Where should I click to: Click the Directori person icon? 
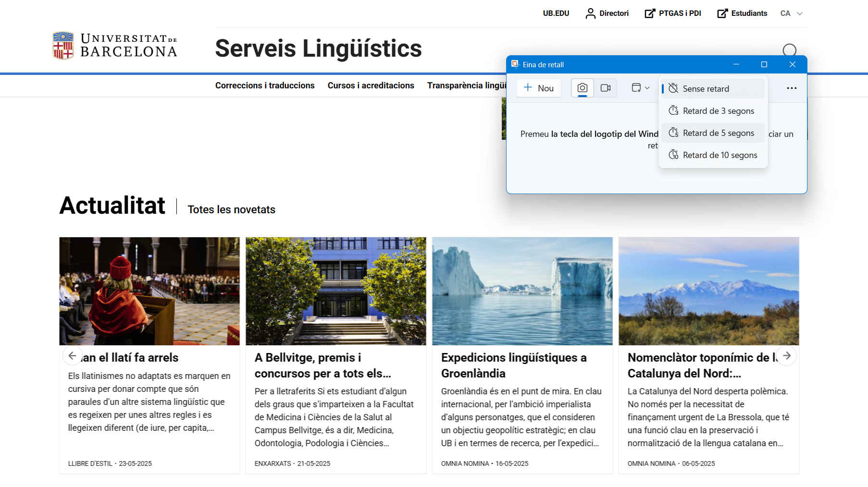point(590,13)
